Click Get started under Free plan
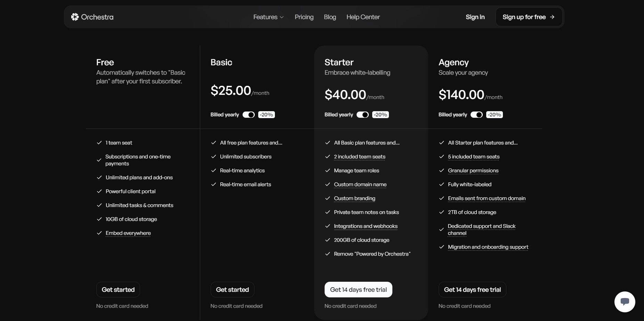The height and width of the screenshot is (321, 644). tap(118, 290)
